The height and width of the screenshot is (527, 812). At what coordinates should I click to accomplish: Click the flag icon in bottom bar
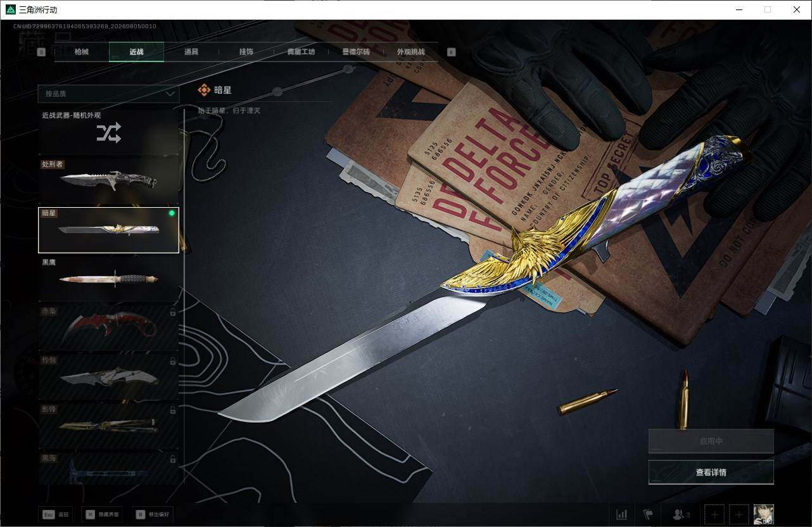(648, 514)
